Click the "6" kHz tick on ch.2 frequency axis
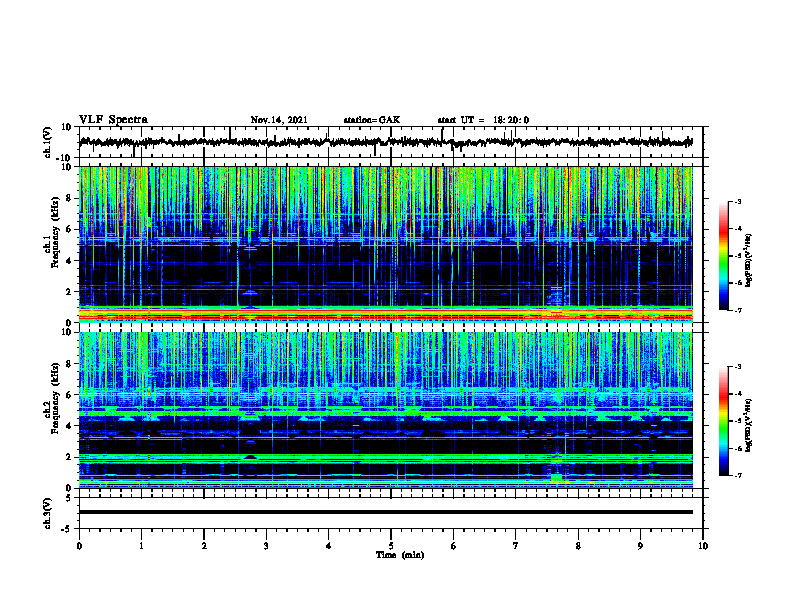The width and height of the screenshot is (792, 612). (69, 395)
